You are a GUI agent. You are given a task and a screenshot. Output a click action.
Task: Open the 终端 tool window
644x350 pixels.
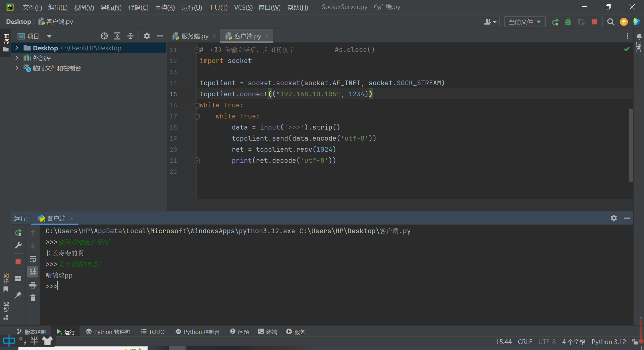(268, 332)
